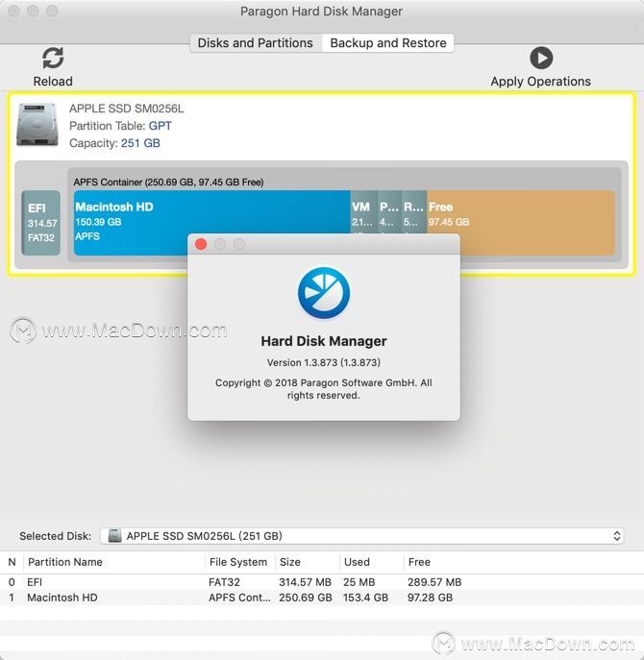
Task: Select the VM partition block
Action: (364, 211)
